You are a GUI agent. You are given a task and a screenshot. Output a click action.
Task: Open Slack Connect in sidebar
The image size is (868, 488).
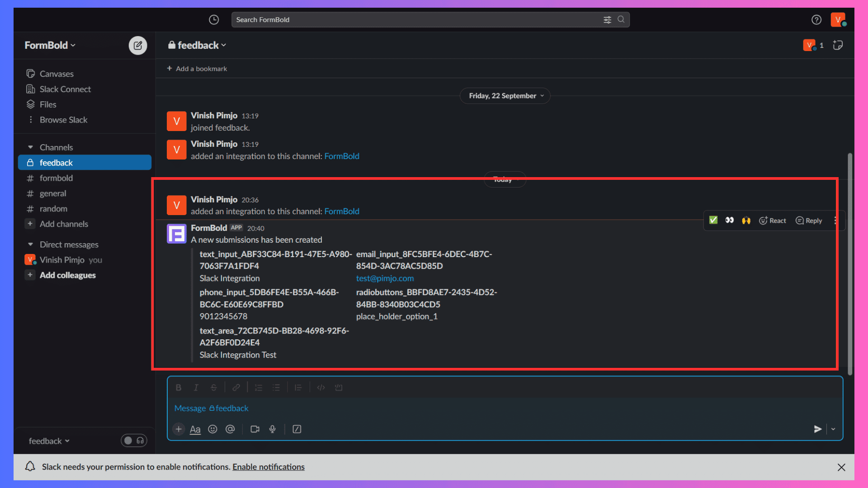[65, 89]
